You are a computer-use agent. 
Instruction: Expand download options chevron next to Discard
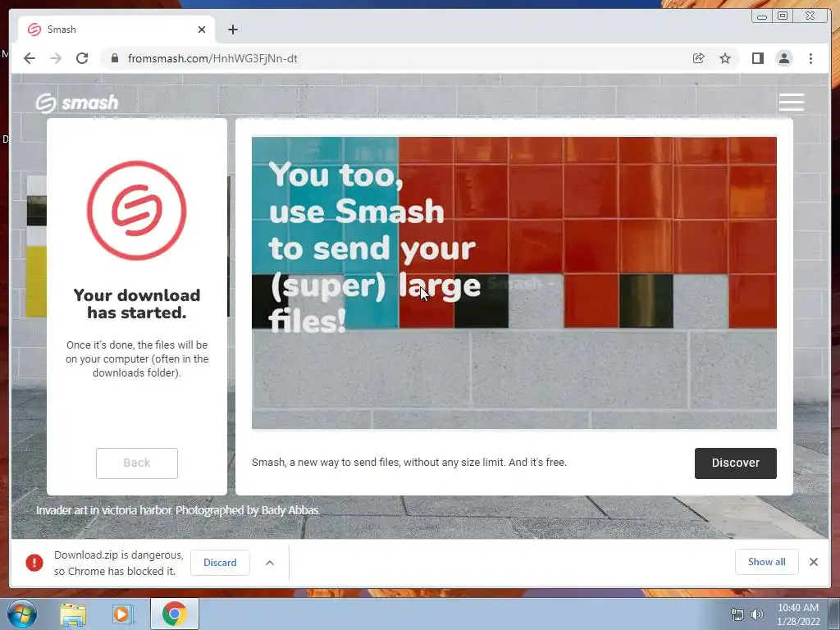[269, 563]
